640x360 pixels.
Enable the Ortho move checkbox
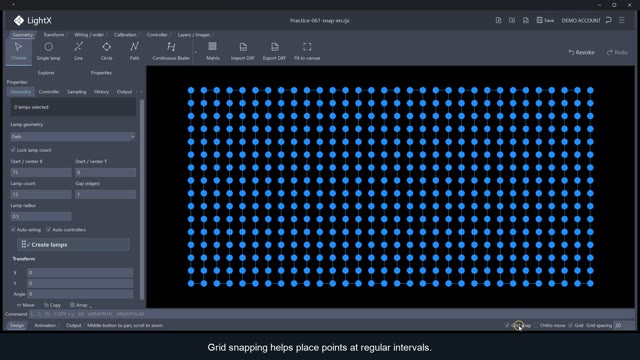pos(536,325)
